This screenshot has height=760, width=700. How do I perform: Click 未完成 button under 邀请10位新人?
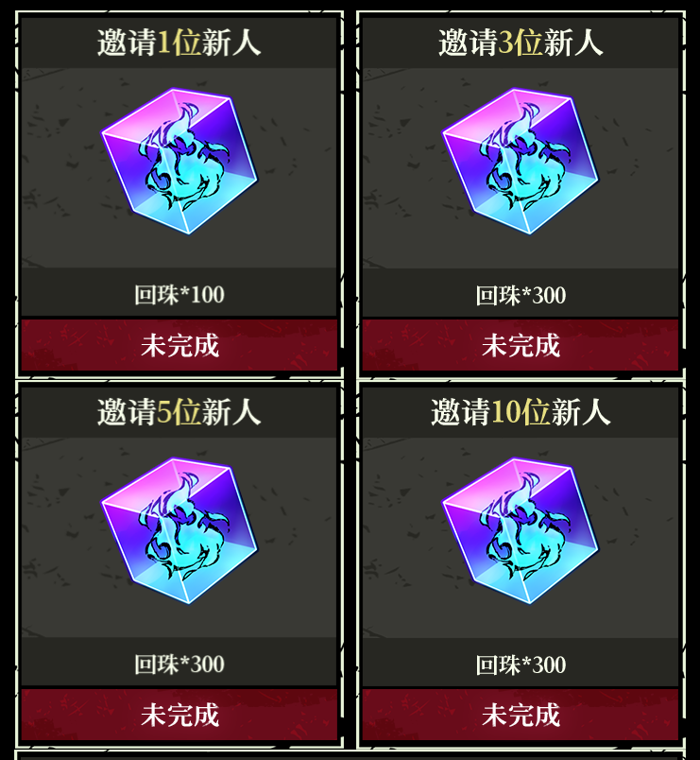click(x=521, y=715)
